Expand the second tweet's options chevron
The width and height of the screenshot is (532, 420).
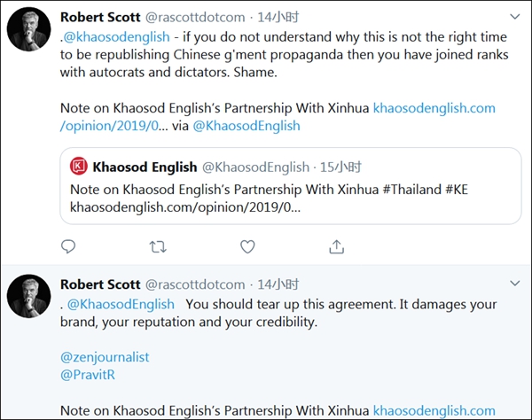(x=514, y=284)
